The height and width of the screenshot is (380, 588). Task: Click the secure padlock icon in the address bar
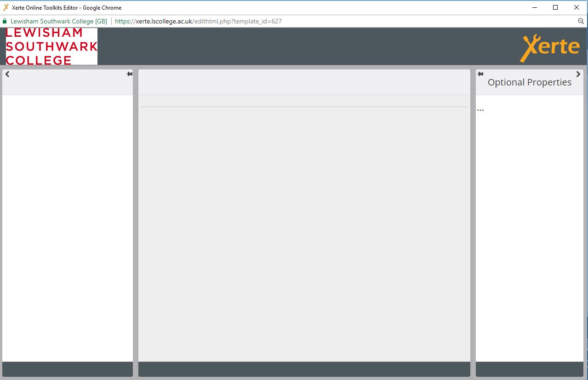point(5,21)
